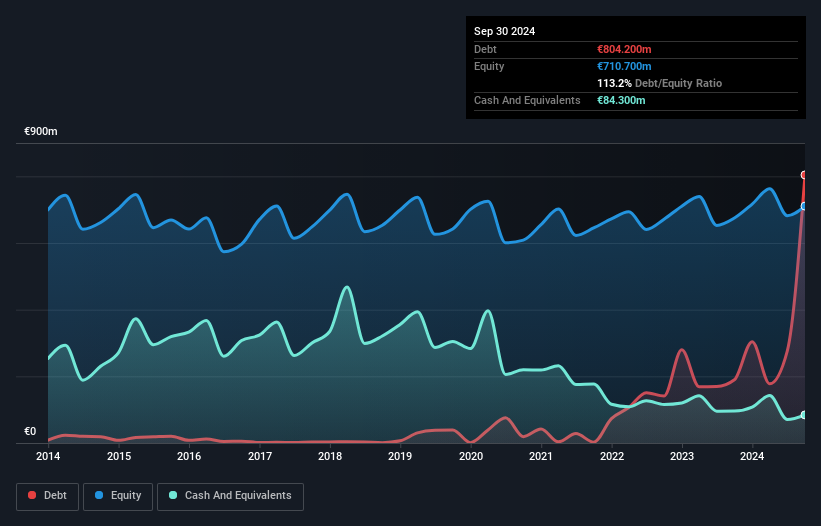Select the 2022 x-axis label

point(612,456)
